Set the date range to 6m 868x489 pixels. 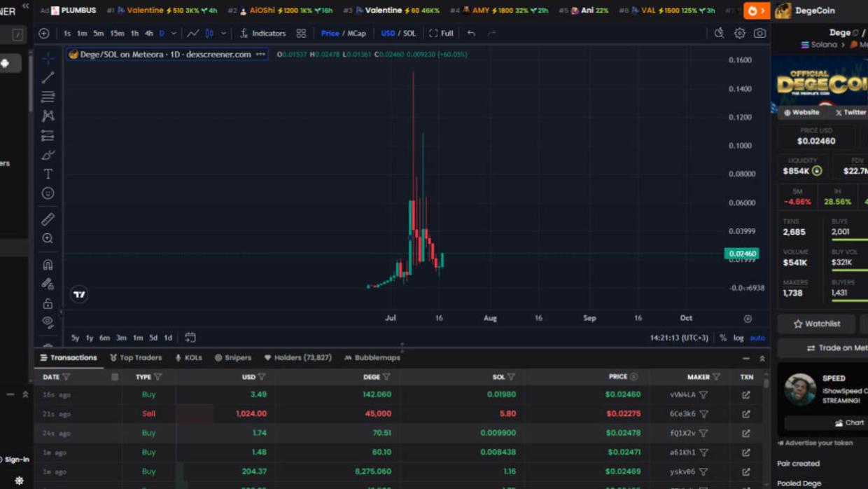pyautogui.click(x=104, y=338)
